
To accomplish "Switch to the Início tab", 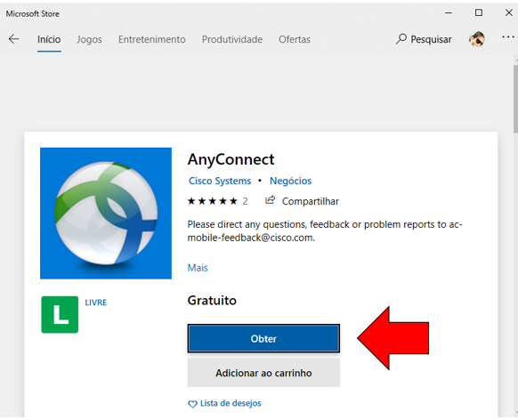I will coord(49,39).
